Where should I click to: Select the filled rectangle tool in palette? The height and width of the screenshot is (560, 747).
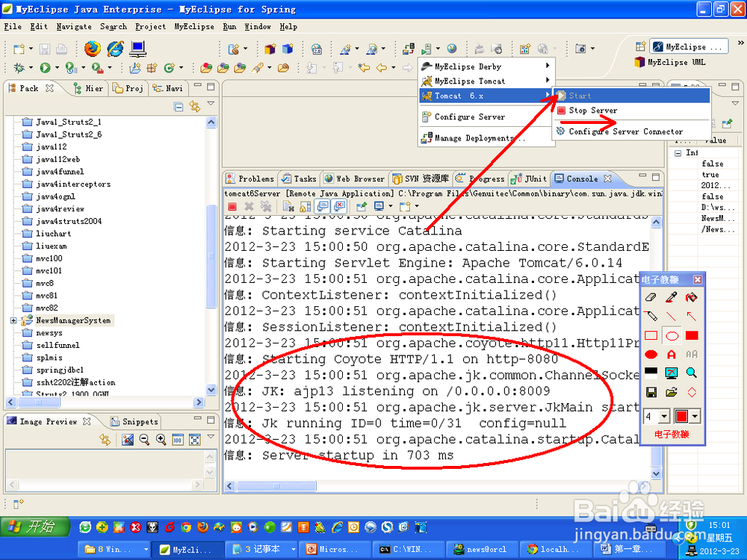pos(691,336)
